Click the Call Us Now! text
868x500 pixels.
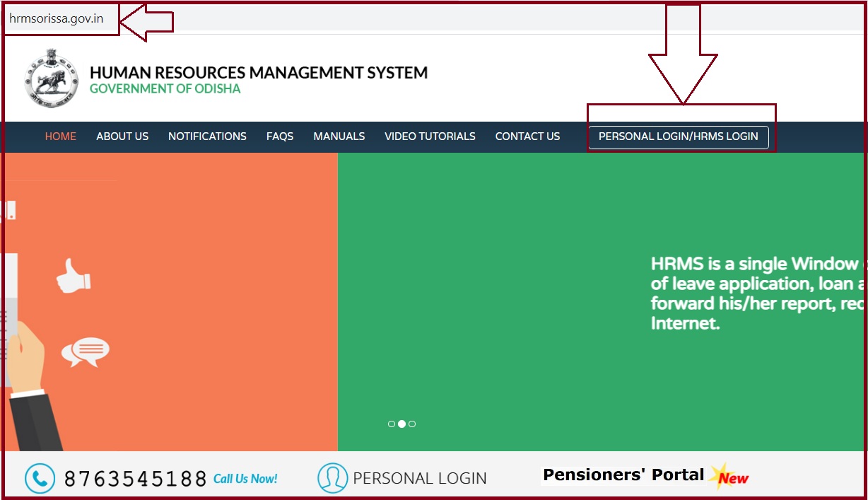(245, 479)
